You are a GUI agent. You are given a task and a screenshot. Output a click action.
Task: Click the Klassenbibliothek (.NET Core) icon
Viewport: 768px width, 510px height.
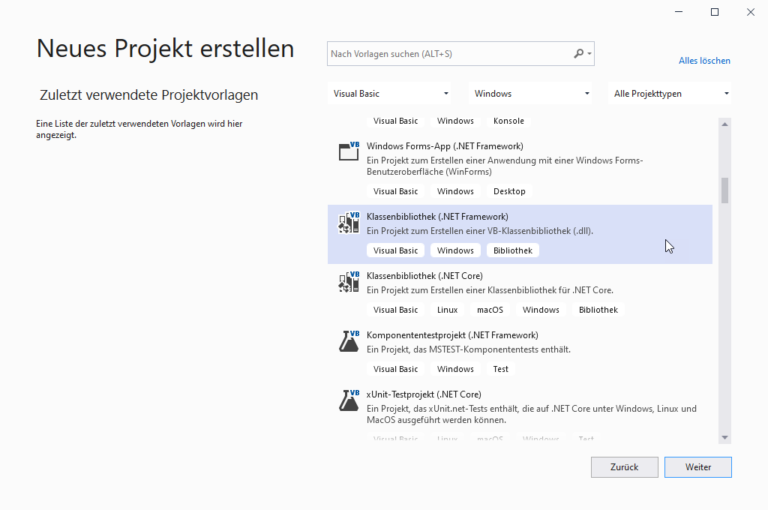coord(349,282)
